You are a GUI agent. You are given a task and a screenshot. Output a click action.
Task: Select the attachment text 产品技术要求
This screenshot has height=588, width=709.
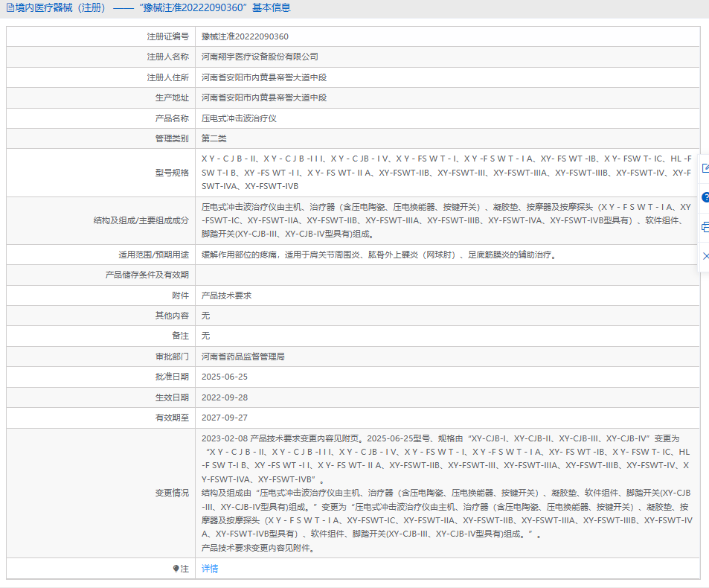pyautogui.click(x=226, y=295)
